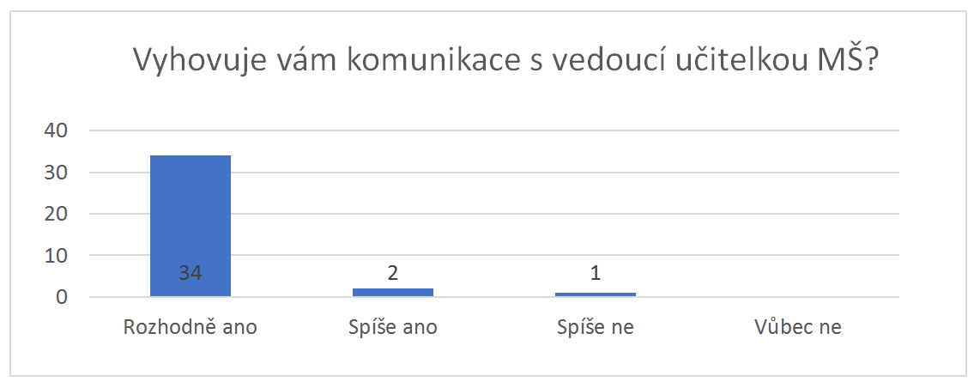Select the small blue bar for Spíše ne

pyautogui.click(x=596, y=294)
